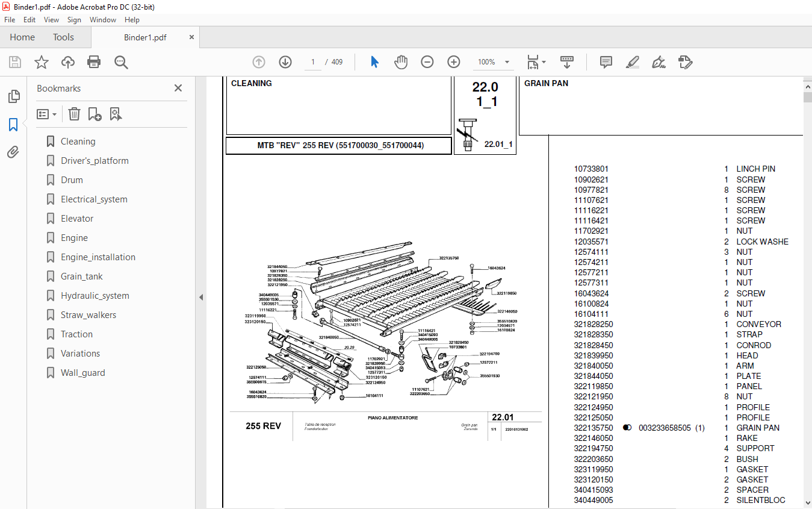Open the Electrical_system bookmark

(94, 199)
